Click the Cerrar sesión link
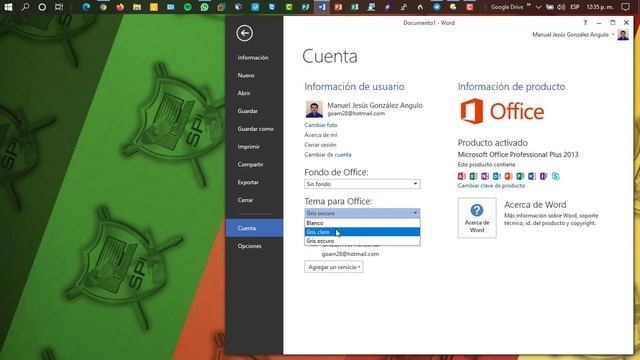This screenshot has width=640, height=360. [320, 144]
